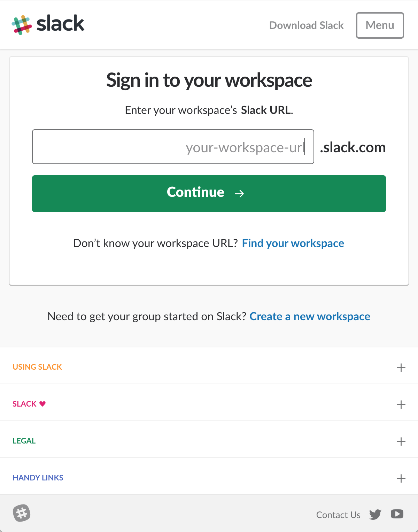Image resolution: width=418 pixels, height=532 pixels.
Task: Click the Slack logo in the header
Action: (x=48, y=24)
